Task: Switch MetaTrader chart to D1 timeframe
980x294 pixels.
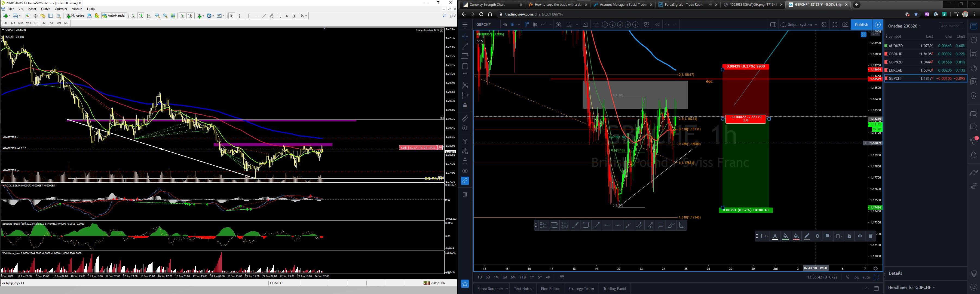Action: click(51, 23)
